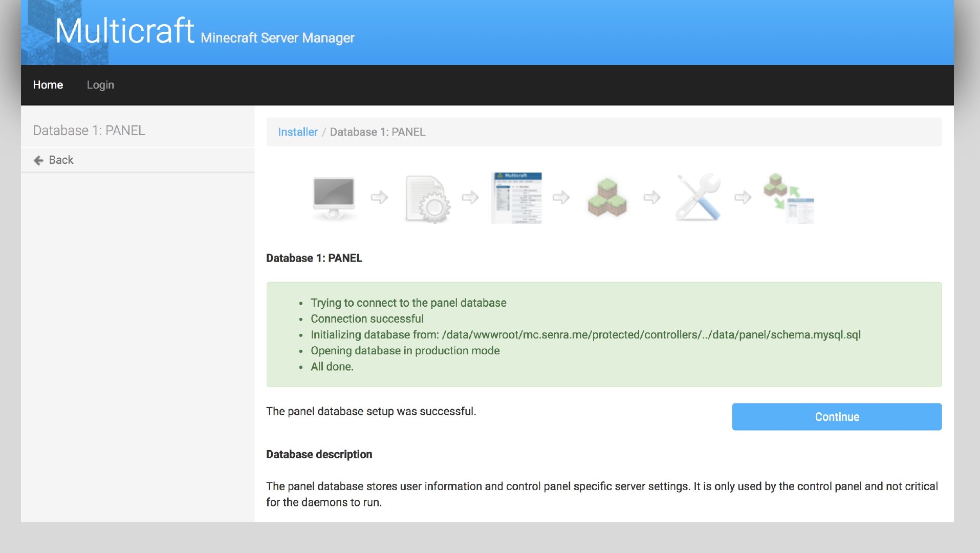Open the Home menu item
The image size is (980, 553).
[48, 85]
